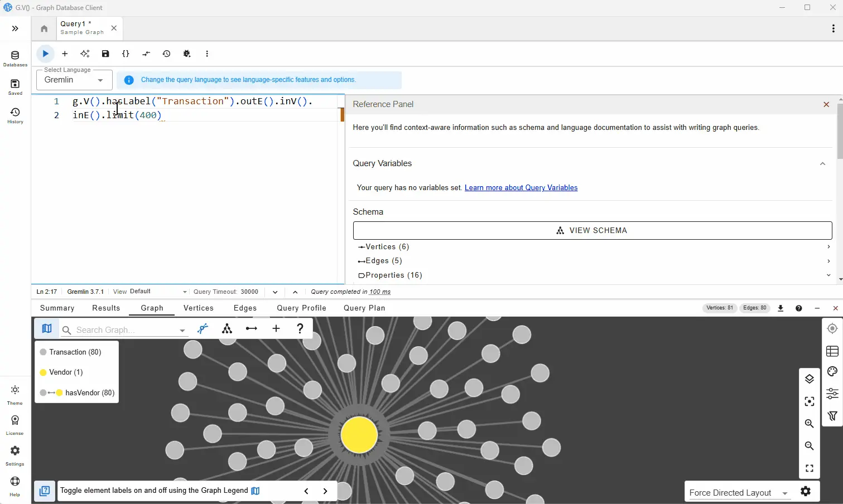Open Learn more about Query Variables

click(521, 187)
